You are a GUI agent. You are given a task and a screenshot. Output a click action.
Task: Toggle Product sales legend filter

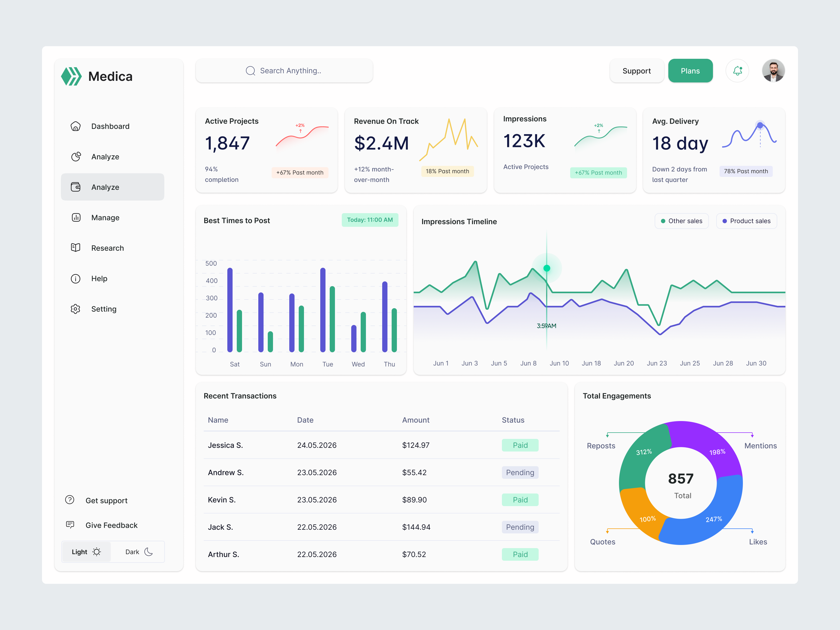[x=747, y=221]
